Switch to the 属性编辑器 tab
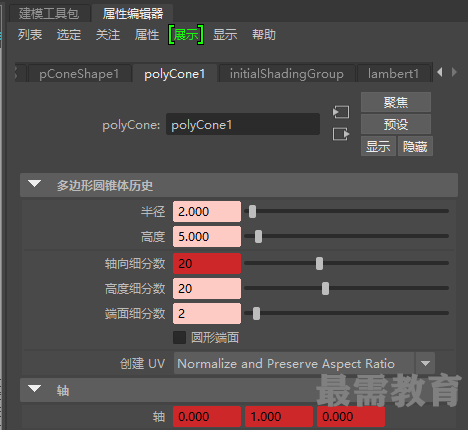Image resolution: width=468 pixels, height=430 pixels. coord(133,13)
